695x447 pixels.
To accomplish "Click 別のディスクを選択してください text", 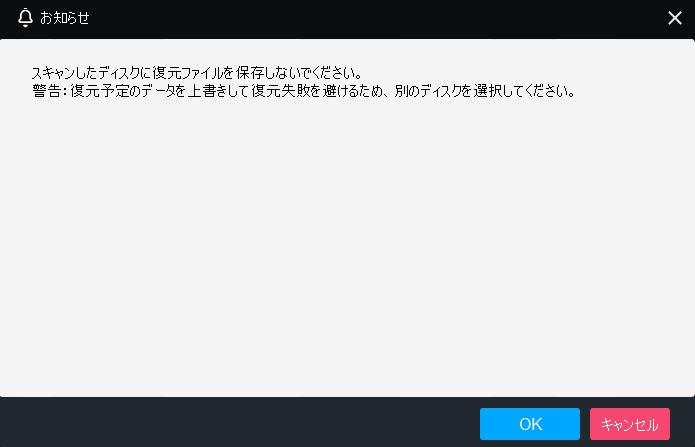I will pyautogui.click(x=485, y=91).
